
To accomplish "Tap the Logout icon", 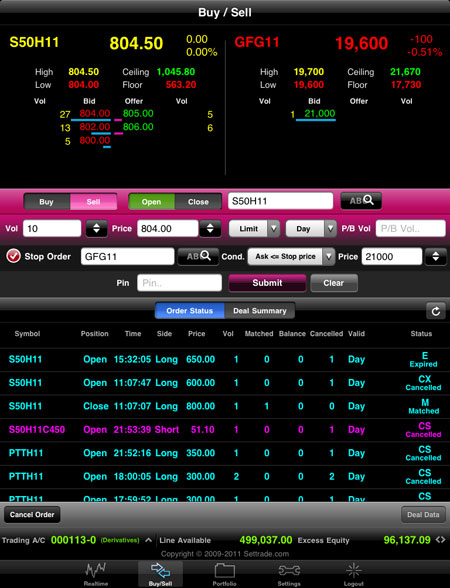I will [354, 570].
